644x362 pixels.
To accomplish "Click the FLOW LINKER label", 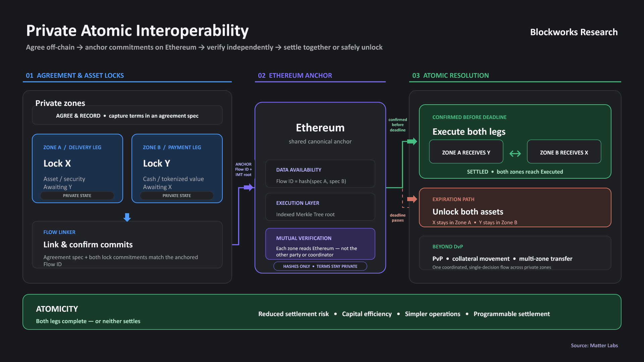I will tap(59, 232).
